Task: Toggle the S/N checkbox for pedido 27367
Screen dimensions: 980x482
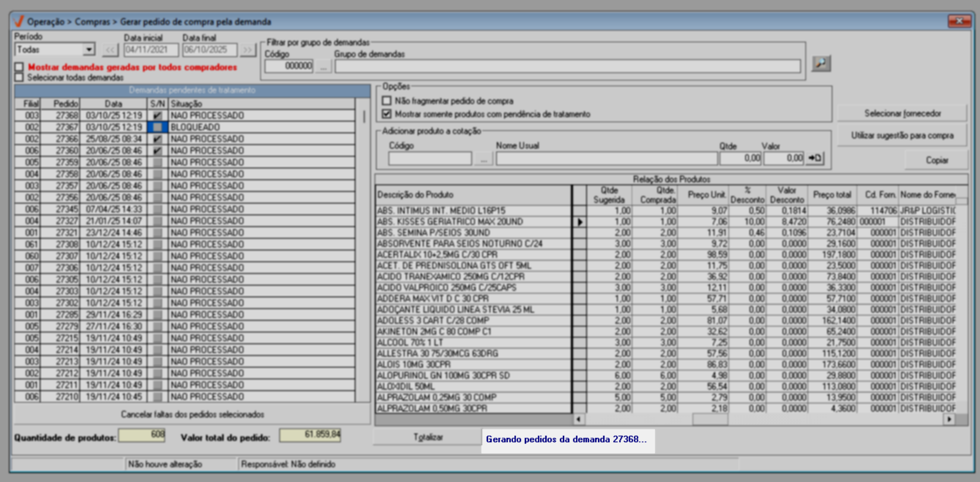Action: (x=157, y=127)
